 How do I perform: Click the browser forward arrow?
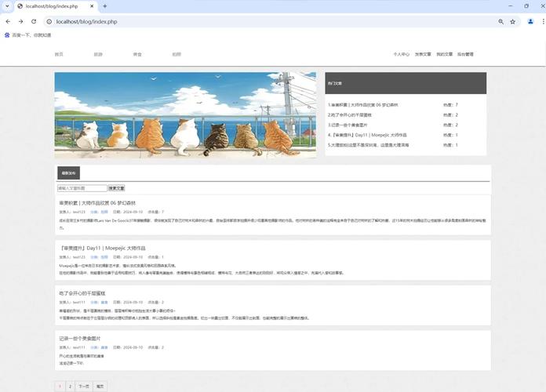pyautogui.click(x=20, y=22)
